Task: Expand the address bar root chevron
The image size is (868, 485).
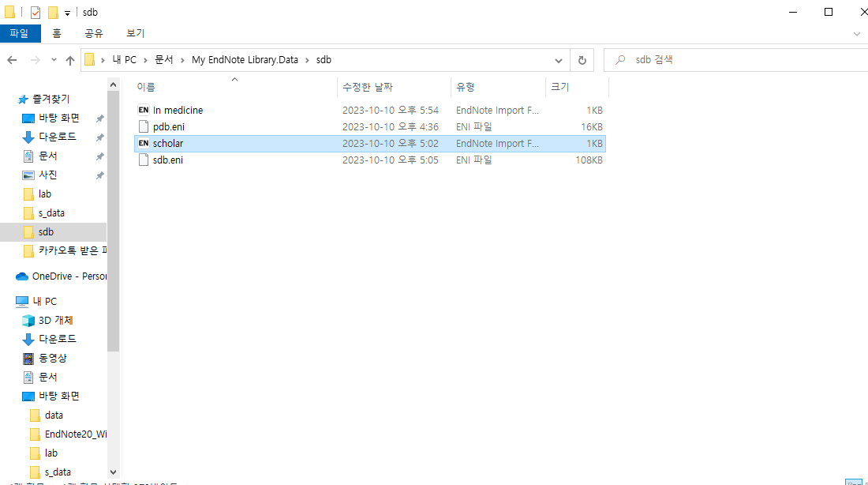Action: click(x=103, y=60)
